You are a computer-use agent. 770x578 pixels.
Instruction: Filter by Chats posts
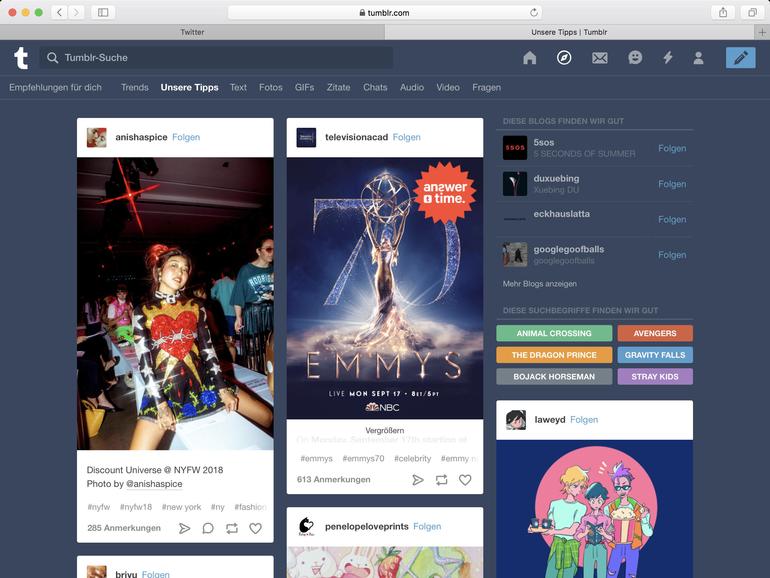[375, 87]
